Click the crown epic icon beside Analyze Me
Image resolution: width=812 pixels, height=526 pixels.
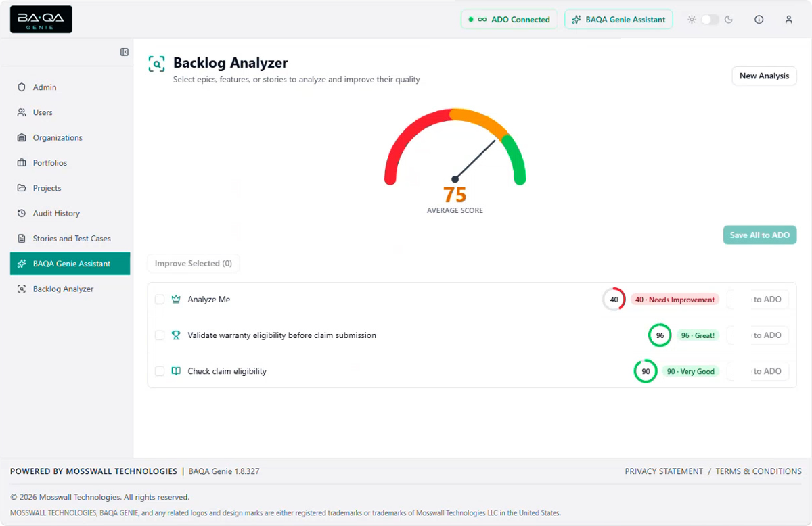(x=176, y=300)
